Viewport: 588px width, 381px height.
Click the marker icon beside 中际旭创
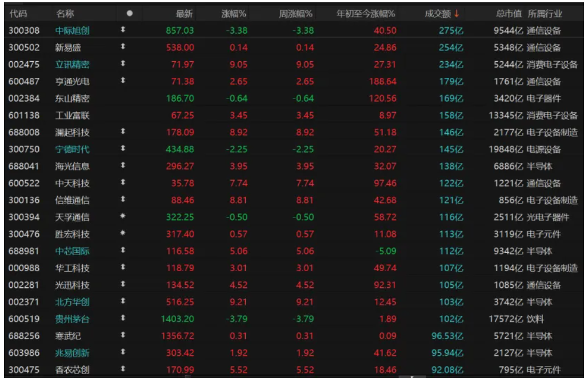pos(122,30)
